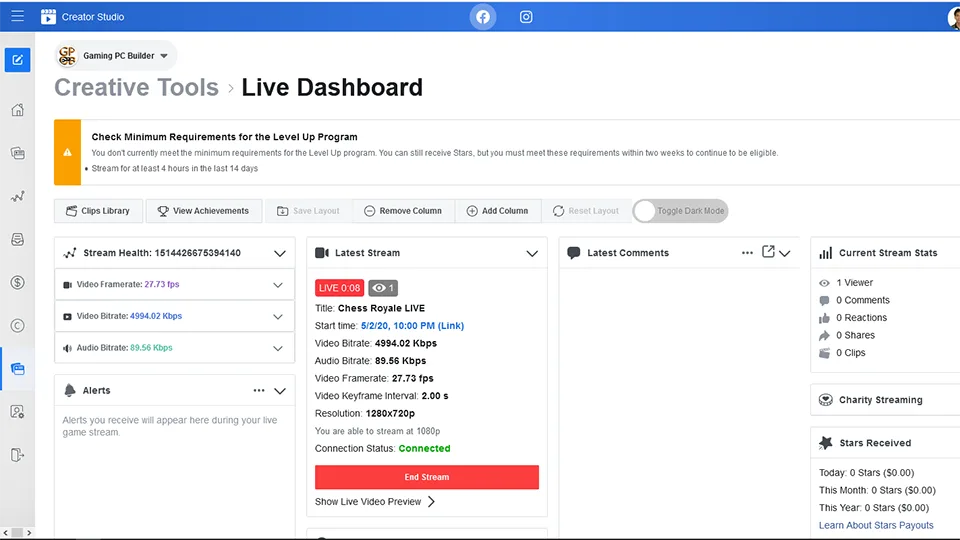The height and width of the screenshot is (540, 960).
Task: Click the Stars Received star icon
Action: 825,443
